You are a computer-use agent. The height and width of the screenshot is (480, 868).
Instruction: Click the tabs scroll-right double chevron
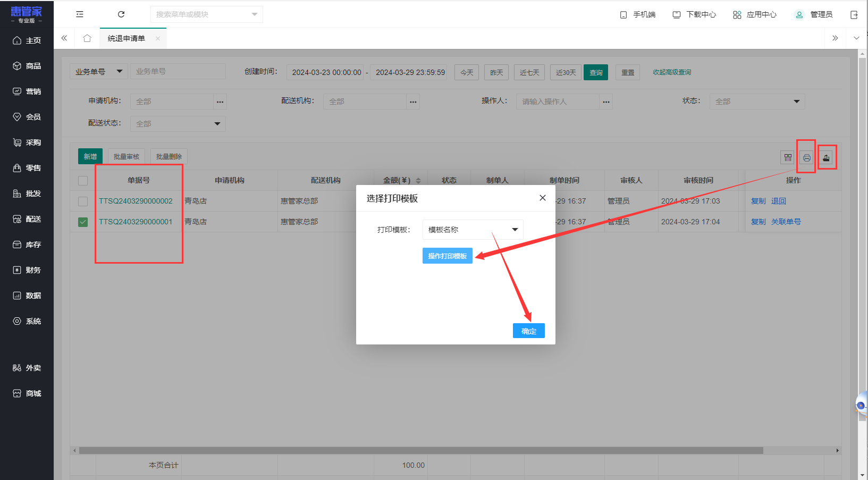pyautogui.click(x=835, y=38)
